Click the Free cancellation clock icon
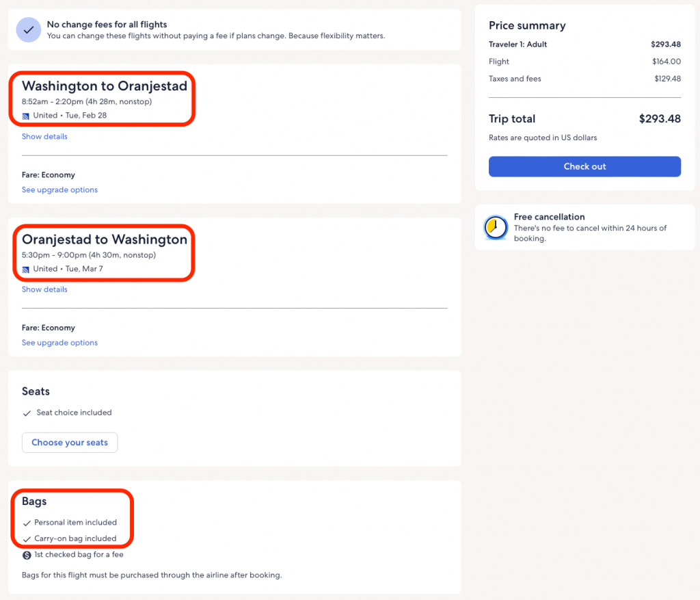The height and width of the screenshot is (600, 700). 496,227
